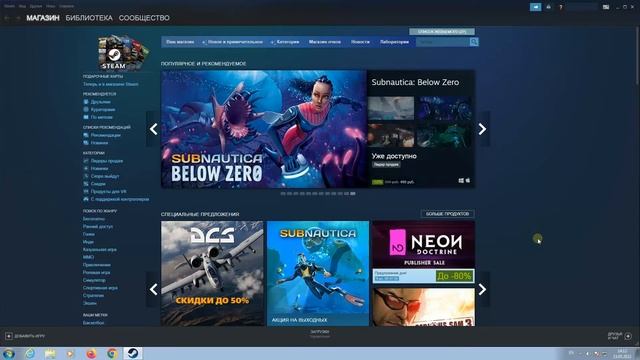640x360 pixels.
Task: Click the Subnautica: Below Zero title text
Action: (415, 82)
